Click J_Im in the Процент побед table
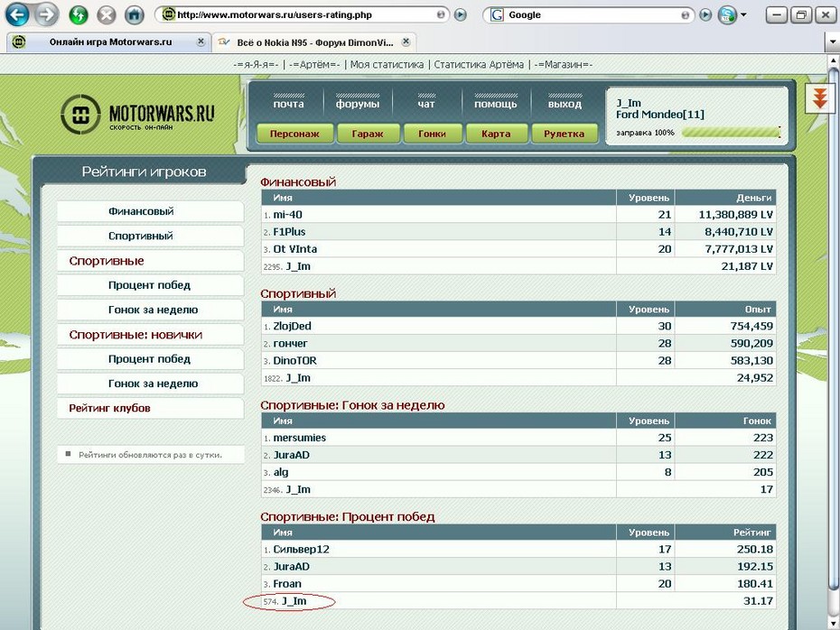Screen dimensions: 840x630 (294, 601)
